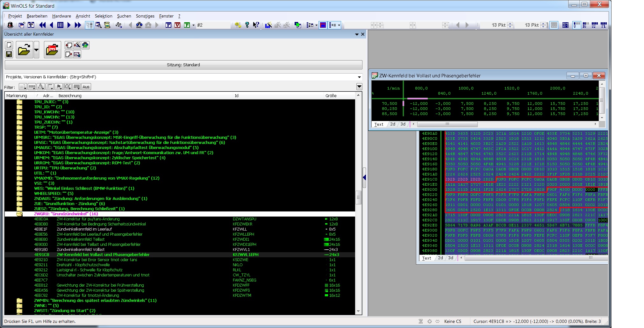The image size is (644, 328).
Task: Click the bar chart with wand icon
Action: pos(268,25)
